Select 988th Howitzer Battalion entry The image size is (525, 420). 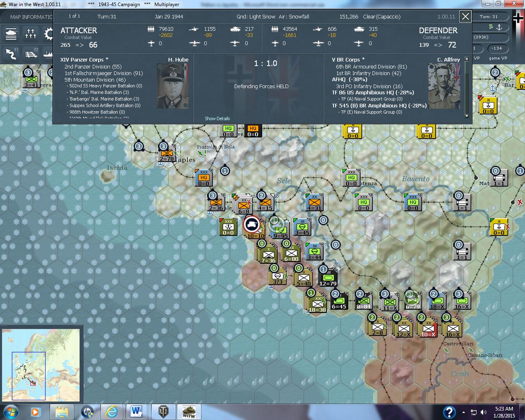(96, 112)
